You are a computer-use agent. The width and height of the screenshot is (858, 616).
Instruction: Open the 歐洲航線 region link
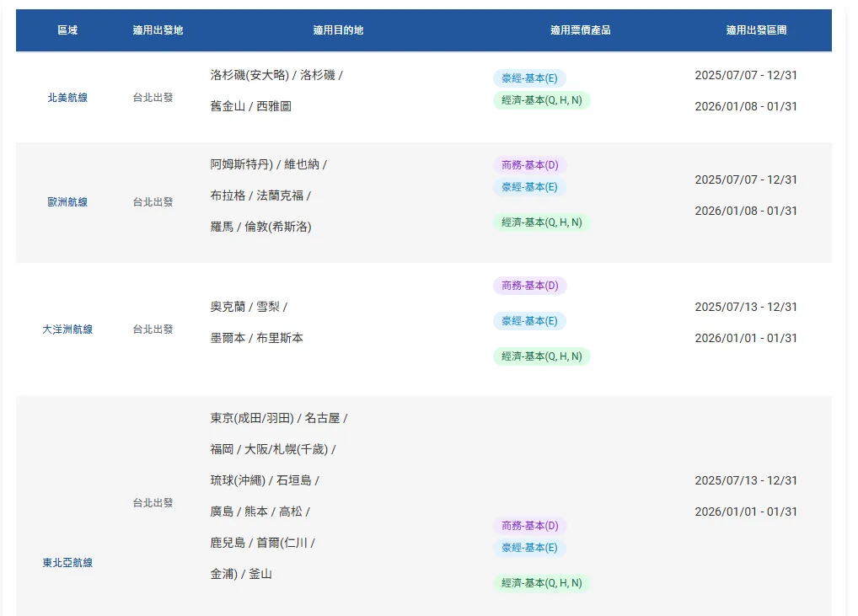click(67, 202)
